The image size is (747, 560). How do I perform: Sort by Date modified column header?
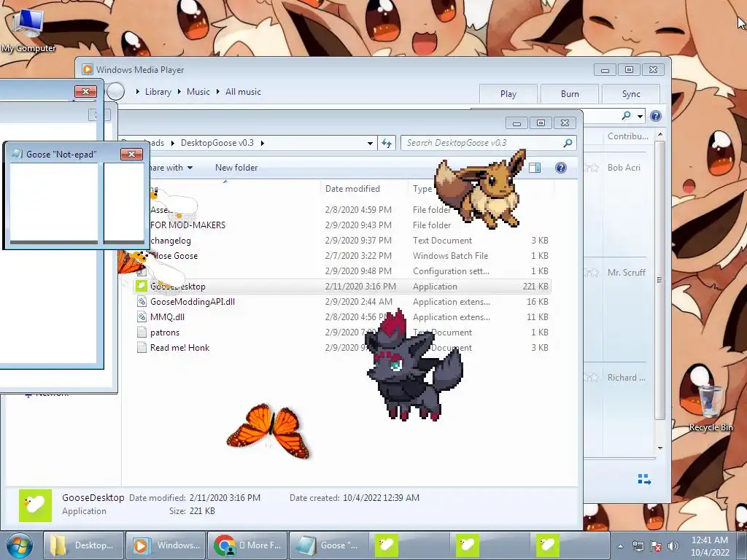pos(352,189)
